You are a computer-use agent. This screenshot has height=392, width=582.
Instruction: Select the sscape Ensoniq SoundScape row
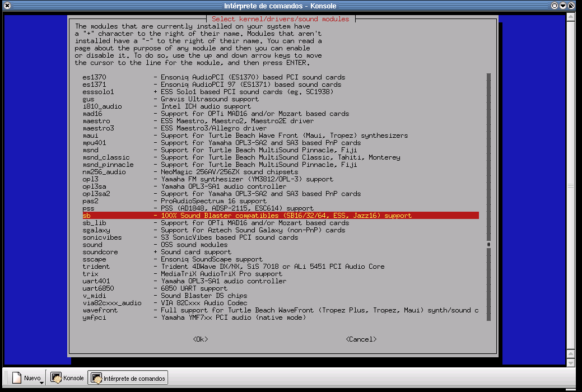(x=281, y=259)
